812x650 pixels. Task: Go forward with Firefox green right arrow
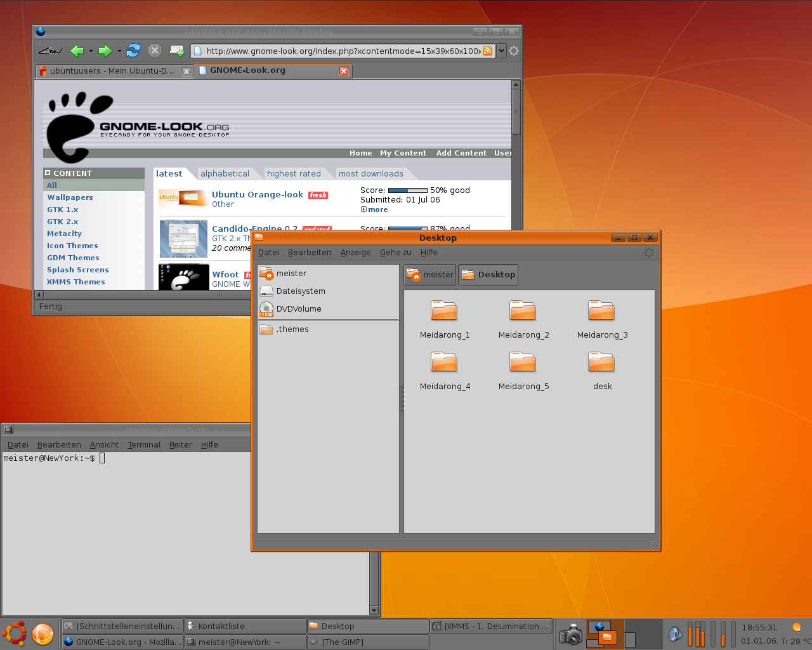coord(105,51)
